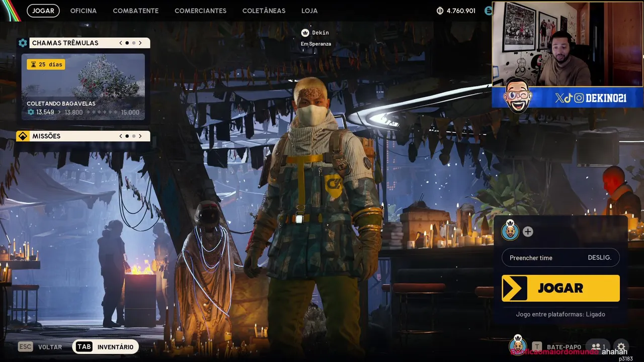Add a squad member with plus button
Screen dimensions: 644x362
tap(528, 231)
